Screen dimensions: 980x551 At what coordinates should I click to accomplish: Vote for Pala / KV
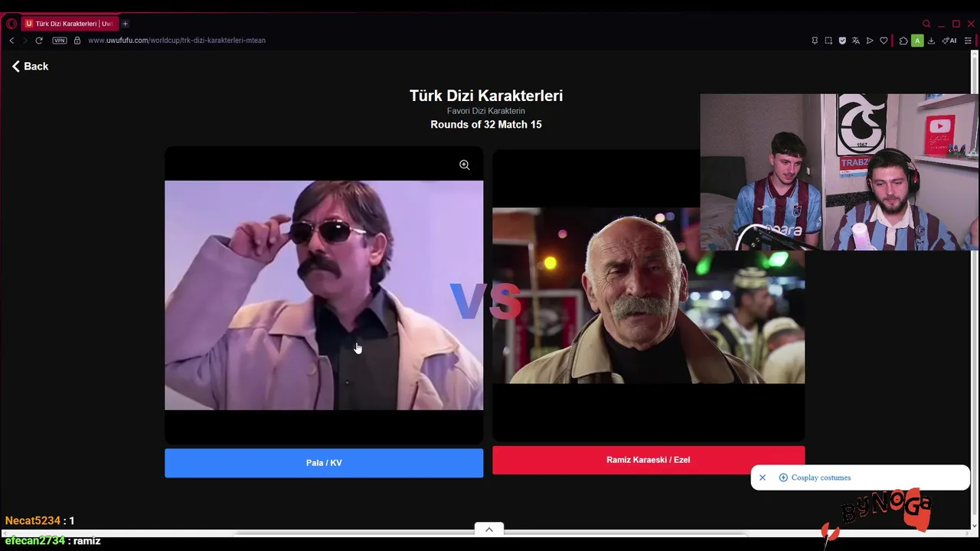[x=324, y=463]
